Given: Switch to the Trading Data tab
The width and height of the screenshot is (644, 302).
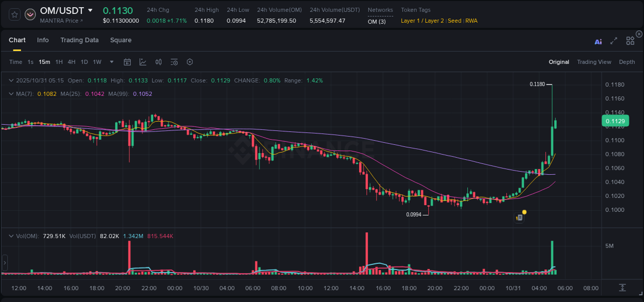Looking at the screenshot, I should tap(79, 40).
